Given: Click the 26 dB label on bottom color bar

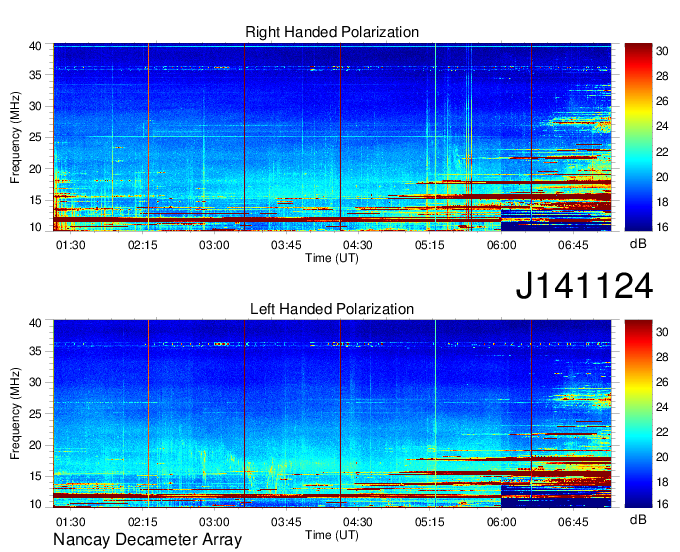Looking at the screenshot, I should pos(662,382).
